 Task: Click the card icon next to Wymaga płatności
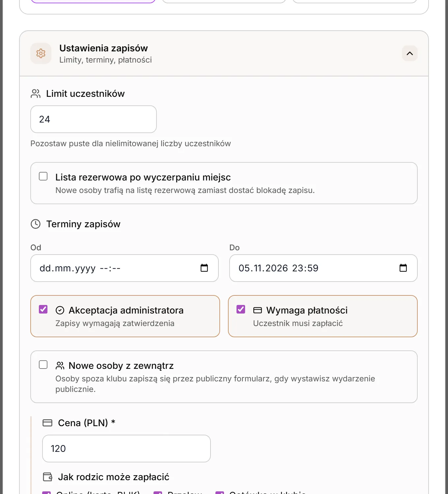click(258, 310)
